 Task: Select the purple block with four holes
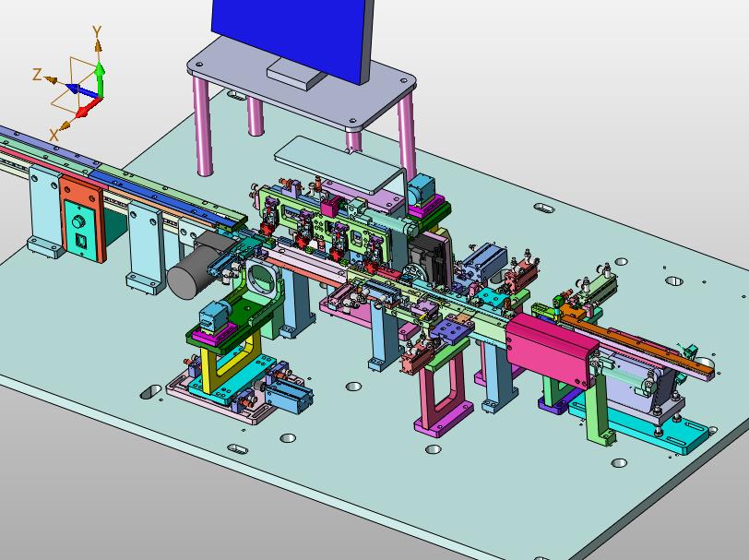[452, 329]
